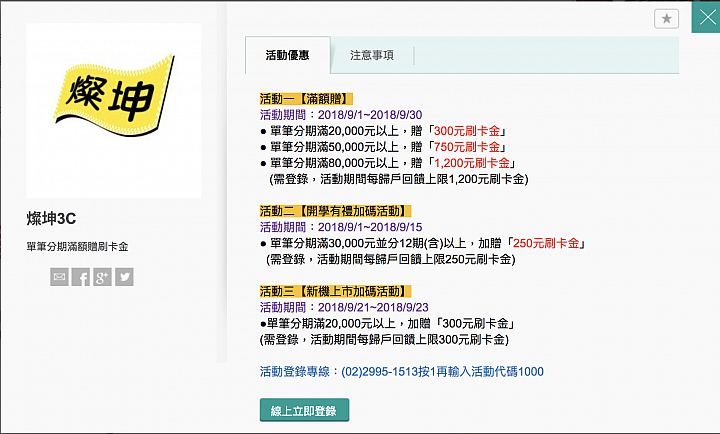Click the 燦坤 logo image
720x434 pixels.
pyautogui.click(x=114, y=111)
